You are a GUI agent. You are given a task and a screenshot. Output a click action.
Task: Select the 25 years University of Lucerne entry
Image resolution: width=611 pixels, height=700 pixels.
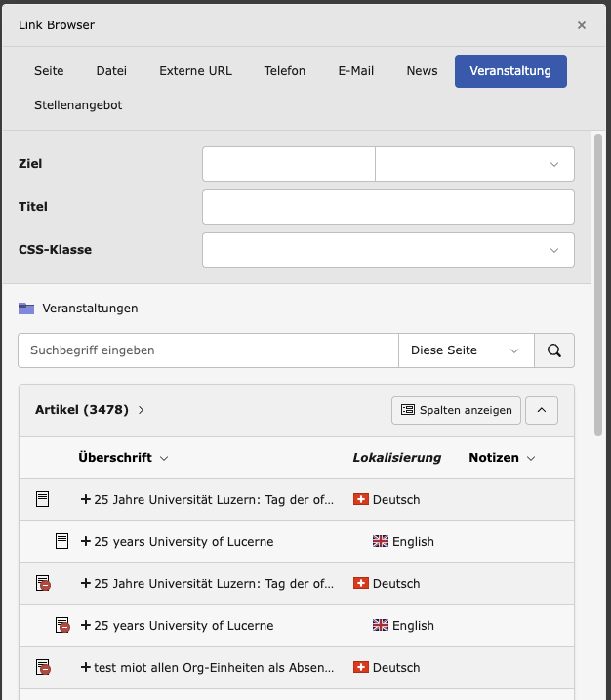click(x=183, y=541)
